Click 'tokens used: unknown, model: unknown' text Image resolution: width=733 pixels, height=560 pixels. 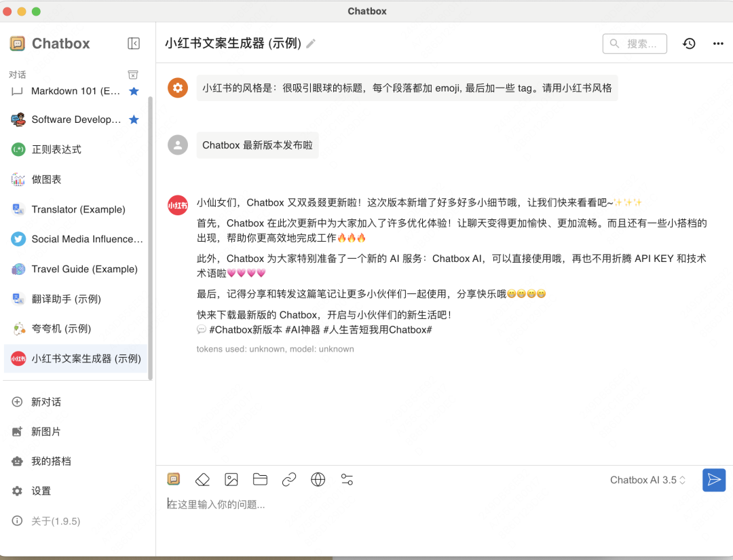click(275, 349)
